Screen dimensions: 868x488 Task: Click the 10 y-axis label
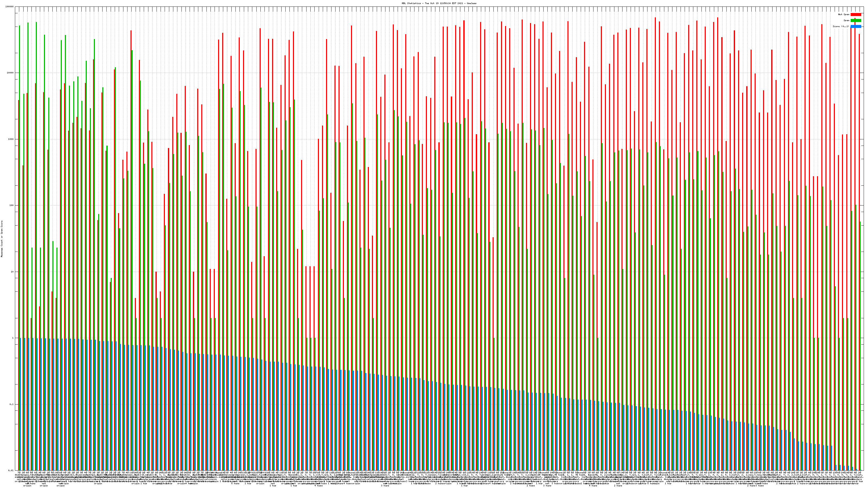pyautogui.click(x=12, y=272)
